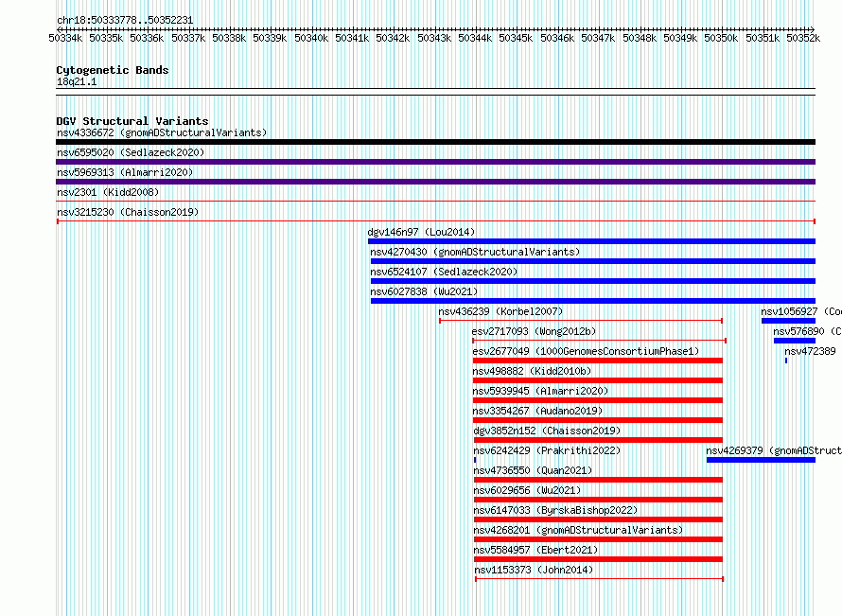
Task: Click the blue bar under nsv4269379
Action: (761, 460)
